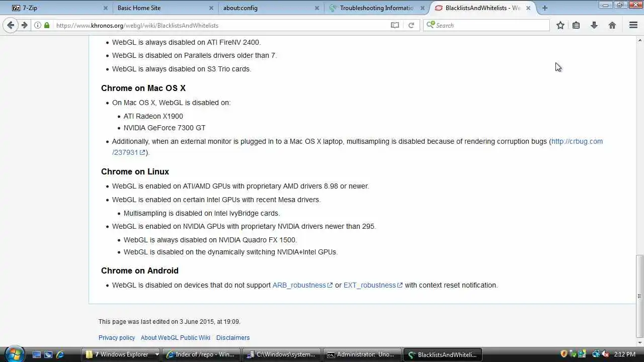Click NVIDIA GeForce 7300 GT list item
Viewport: 644px width, 362px height.
point(165,128)
